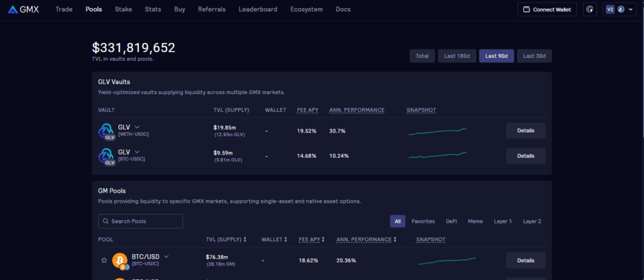The image size is (644, 280).
Task: Filter pools by Favorites
Action: coord(423,222)
